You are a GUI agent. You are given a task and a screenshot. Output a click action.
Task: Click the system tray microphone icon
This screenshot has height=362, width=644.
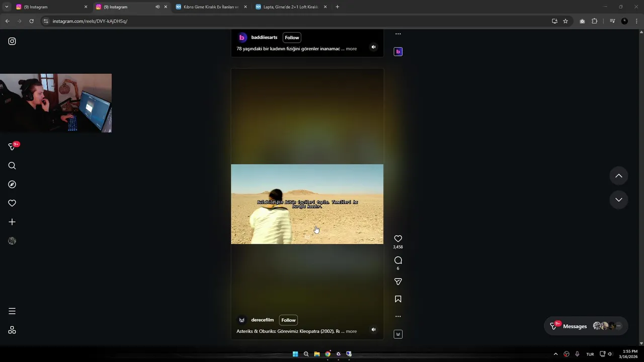(577, 354)
